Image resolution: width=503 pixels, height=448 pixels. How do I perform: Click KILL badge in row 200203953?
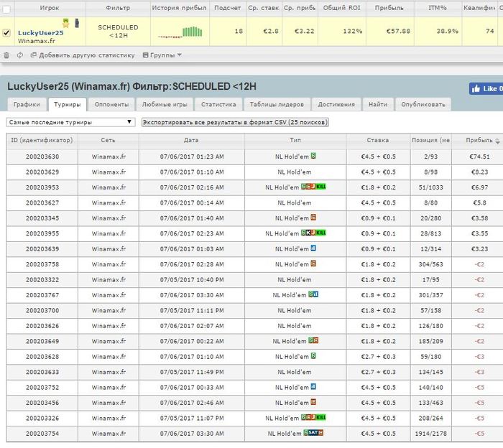click(321, 187)
